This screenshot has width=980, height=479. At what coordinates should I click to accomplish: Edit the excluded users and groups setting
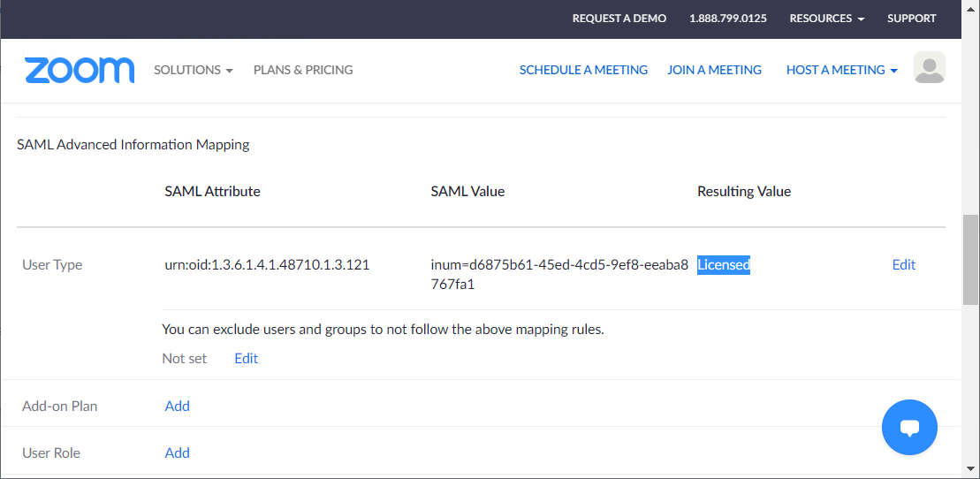click(x=247, y=358)
